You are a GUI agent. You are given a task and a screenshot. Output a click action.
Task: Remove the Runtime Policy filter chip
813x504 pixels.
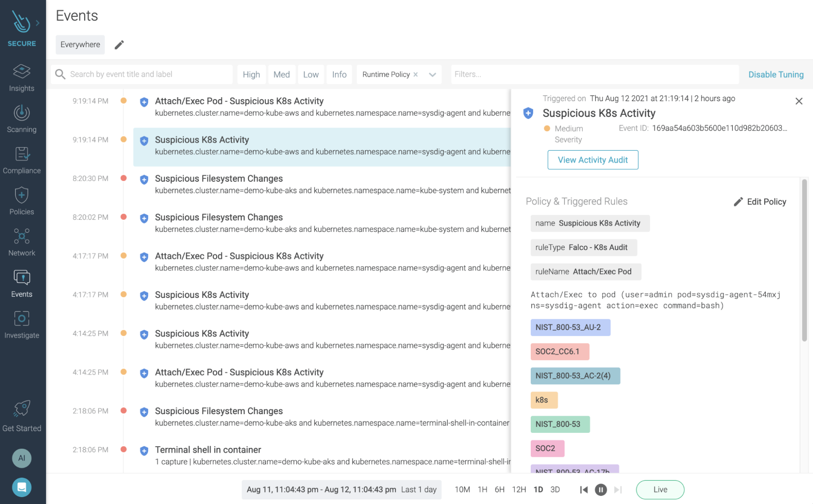[415, 74]
